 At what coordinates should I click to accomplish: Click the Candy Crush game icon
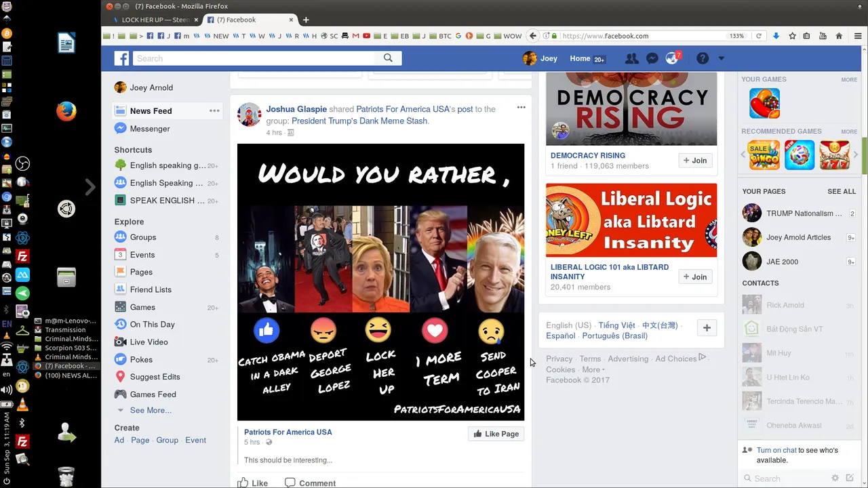pos(764,104)
